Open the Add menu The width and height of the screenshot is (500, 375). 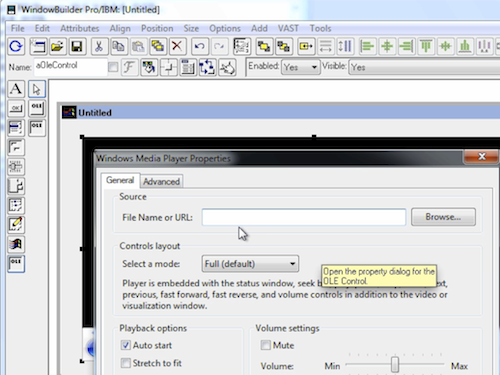tap(259, 28)
